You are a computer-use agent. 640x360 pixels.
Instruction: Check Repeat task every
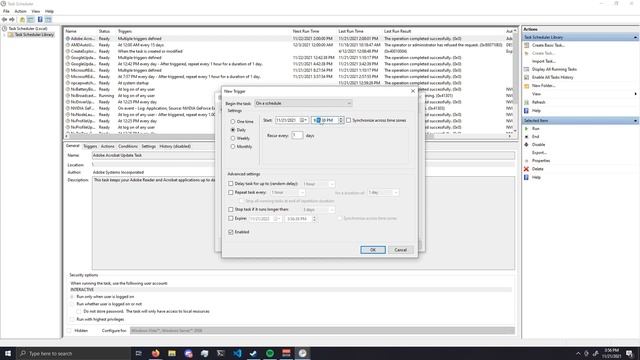point(231,192)
